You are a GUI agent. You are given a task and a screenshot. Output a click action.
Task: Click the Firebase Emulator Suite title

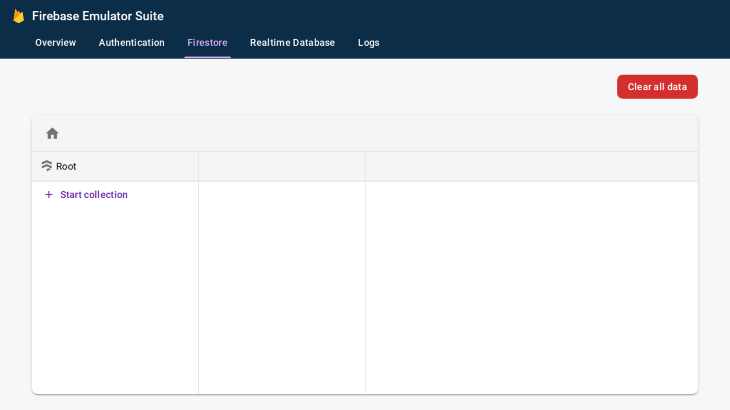click(x=98, y=16)
